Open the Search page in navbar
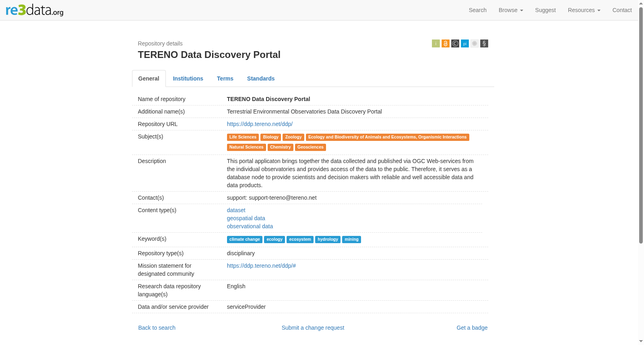The image size is (644, 345). [x=477, y=10]
